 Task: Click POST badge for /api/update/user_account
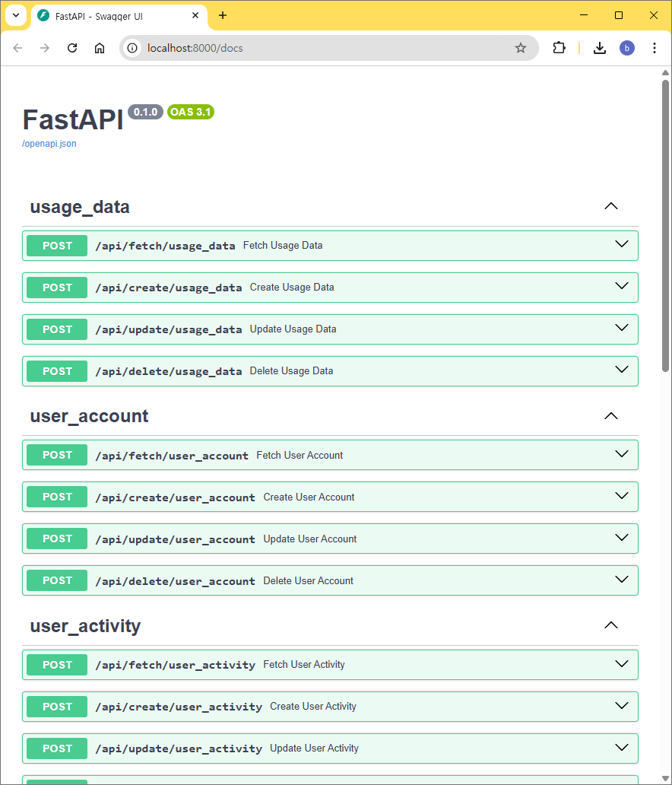pyautogui.click(x=57, y=539)
